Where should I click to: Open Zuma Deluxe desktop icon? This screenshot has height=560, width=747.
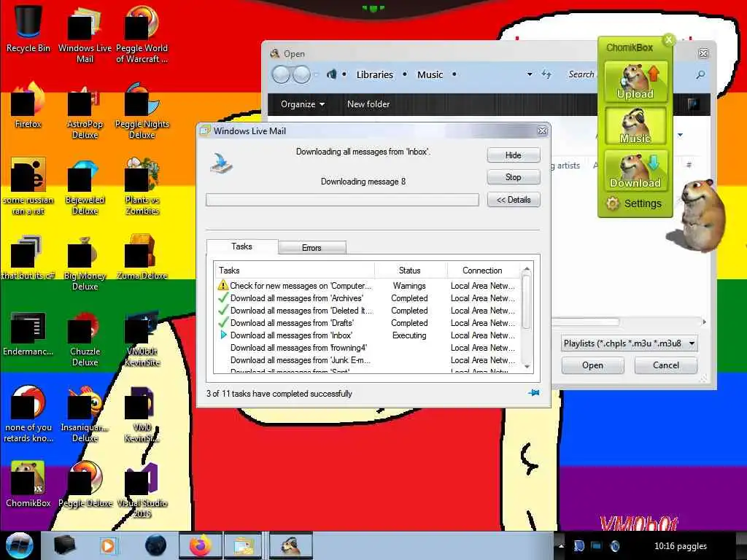pos(142,257)
